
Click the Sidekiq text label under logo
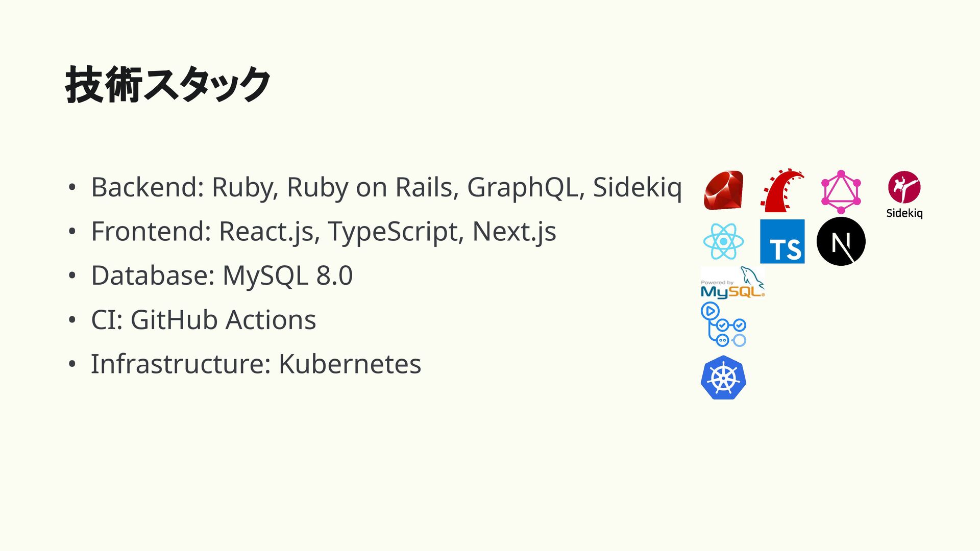pos(904,213)
